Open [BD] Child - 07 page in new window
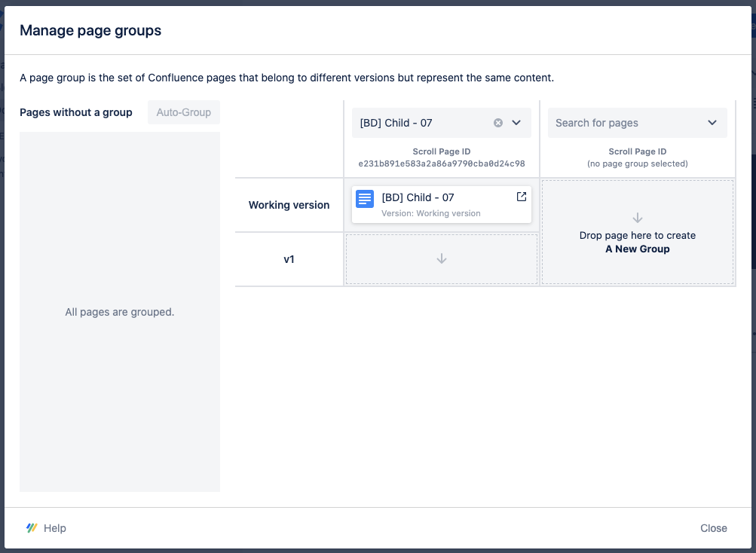 coord(521,197)
